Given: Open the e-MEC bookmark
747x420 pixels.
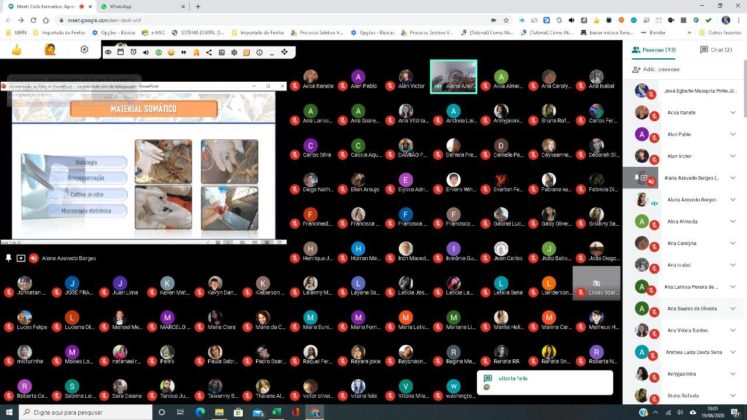Looking at the screenshot, I should [x=153, y=32].
